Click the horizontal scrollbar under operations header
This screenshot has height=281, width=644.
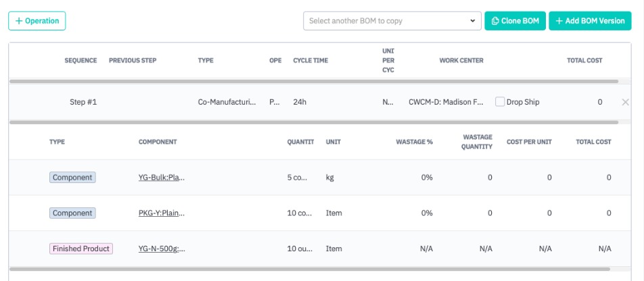pos(313,82)
